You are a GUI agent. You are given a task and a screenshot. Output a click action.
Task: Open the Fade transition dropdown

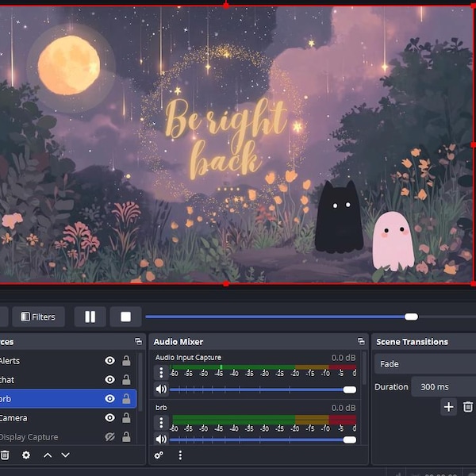click(x=425, y=363)
